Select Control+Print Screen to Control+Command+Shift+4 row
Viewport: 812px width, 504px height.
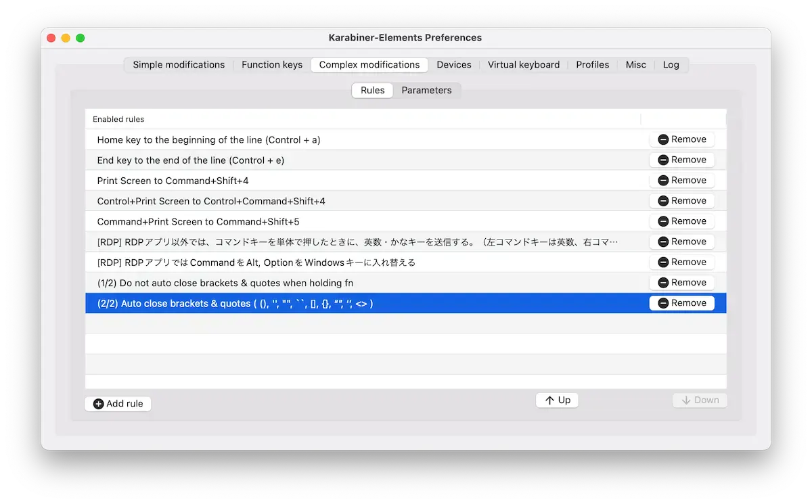point(406,201)
